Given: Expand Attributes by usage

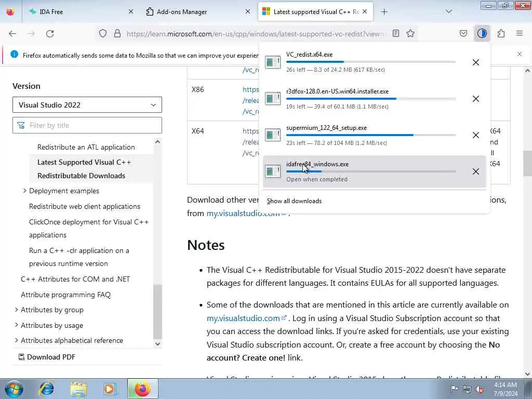Looking at the screenshot, I should 16,325.
